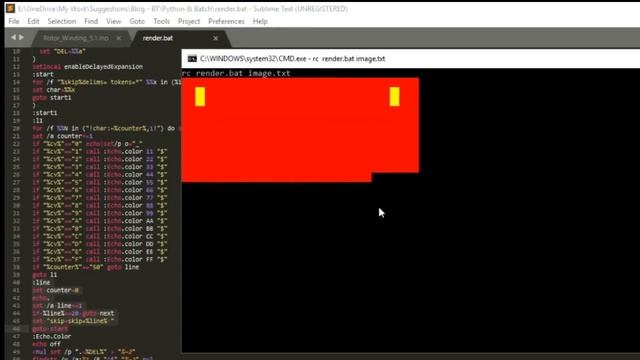Open the Preferences menu

click(x=226, y=21)
